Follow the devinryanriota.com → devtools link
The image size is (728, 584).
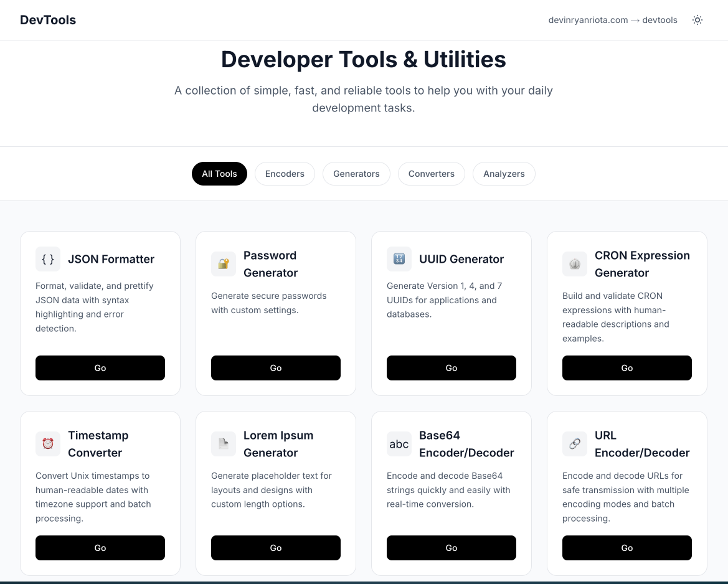coord(613,20)
